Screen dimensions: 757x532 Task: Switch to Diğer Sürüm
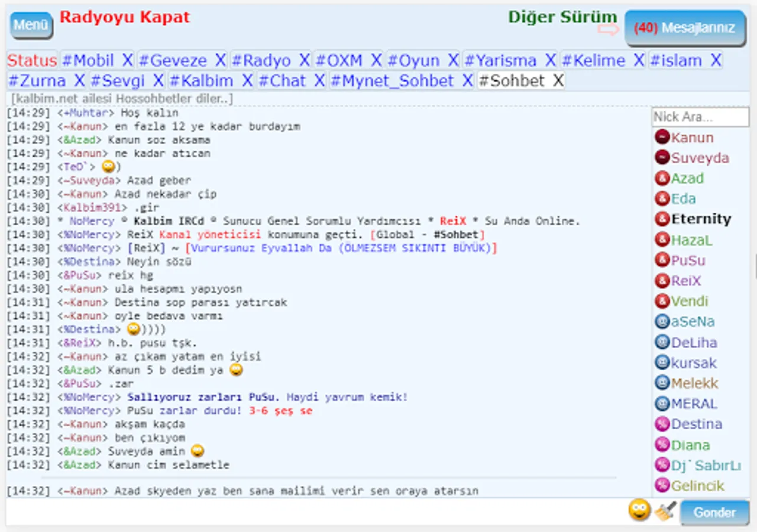tap(562, 17)
